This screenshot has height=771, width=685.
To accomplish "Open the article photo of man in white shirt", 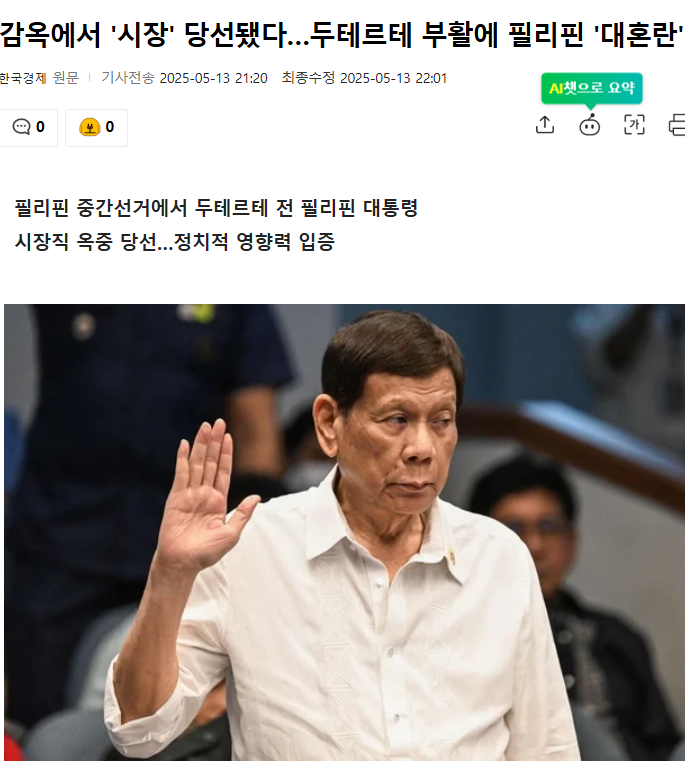I will pyautogui.click(x=344, y=532).
